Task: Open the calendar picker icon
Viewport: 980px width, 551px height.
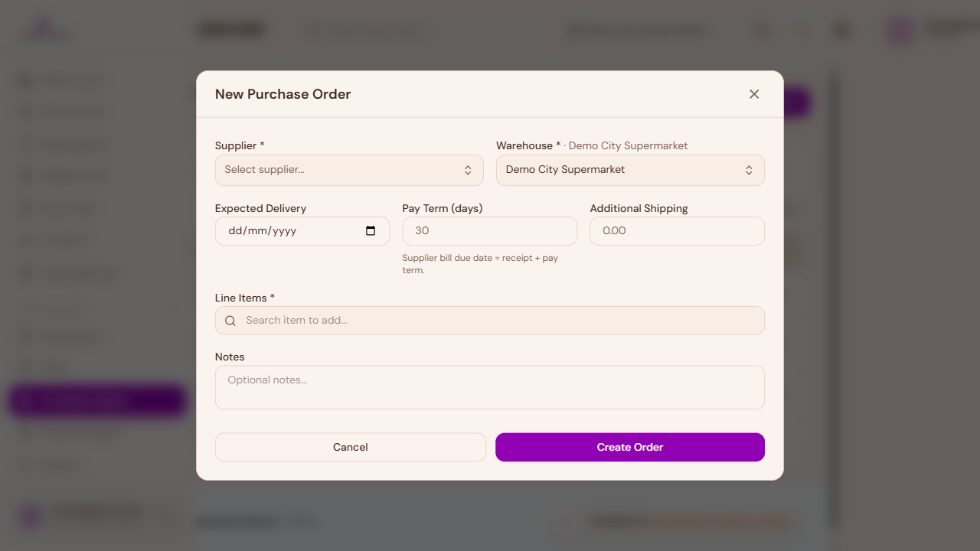Action: 371,231
